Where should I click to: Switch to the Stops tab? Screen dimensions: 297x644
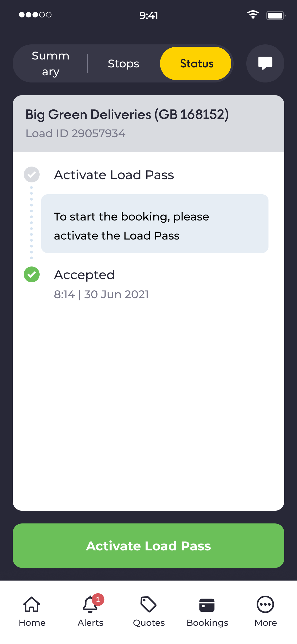(x=123, y=64)
